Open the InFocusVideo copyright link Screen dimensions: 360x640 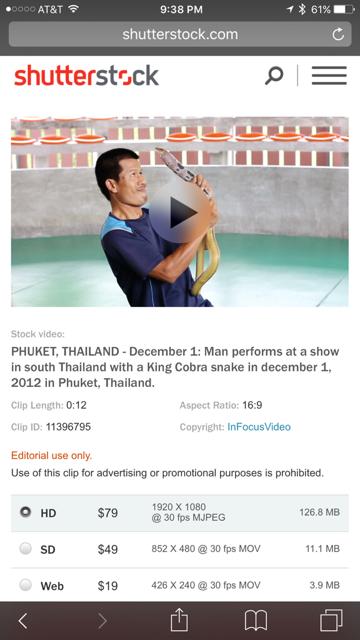(x=259, y=427)
